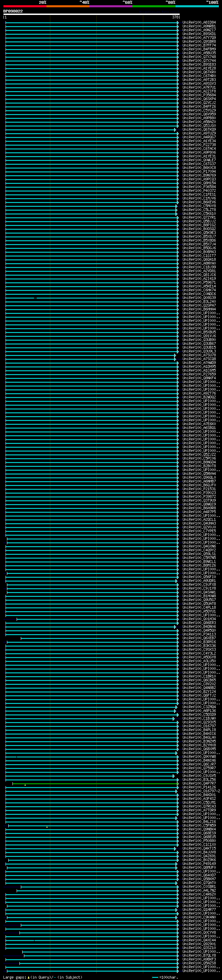Select the UniRef100_C6THR0 label
This screenshot has width=222, height=980.
tap(199, 76)
